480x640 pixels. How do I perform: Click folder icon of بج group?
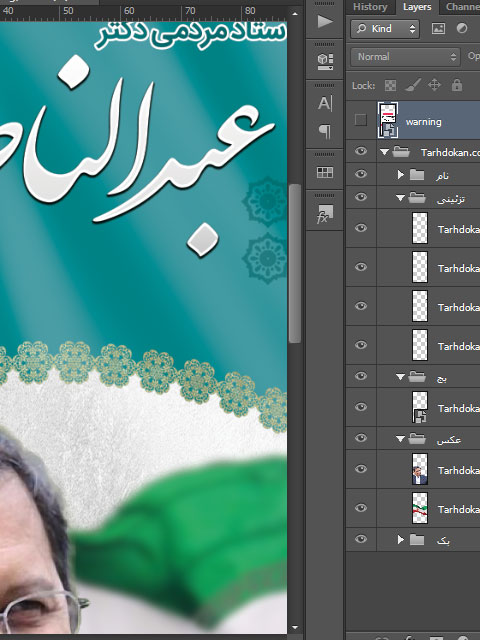[417, 376]
